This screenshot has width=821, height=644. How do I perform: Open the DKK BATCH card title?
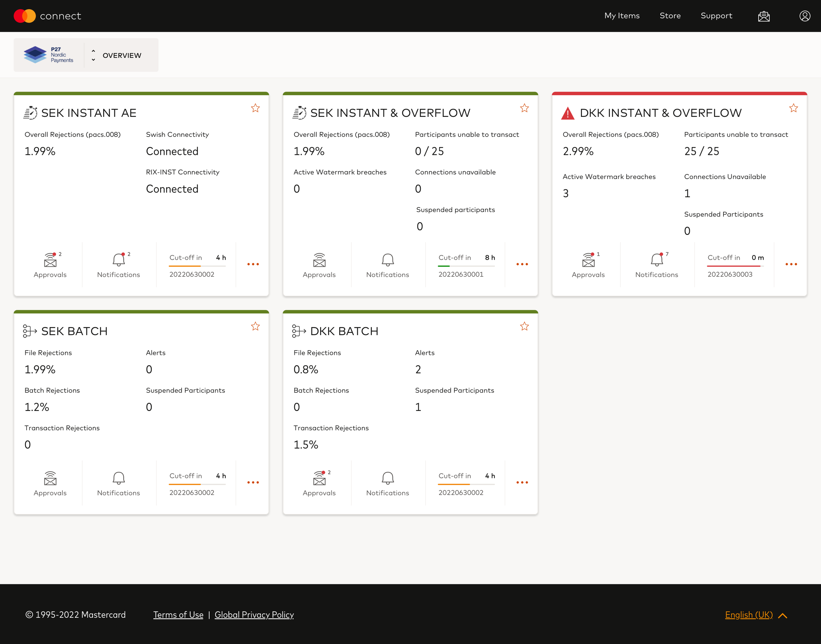tap(344, 332)
